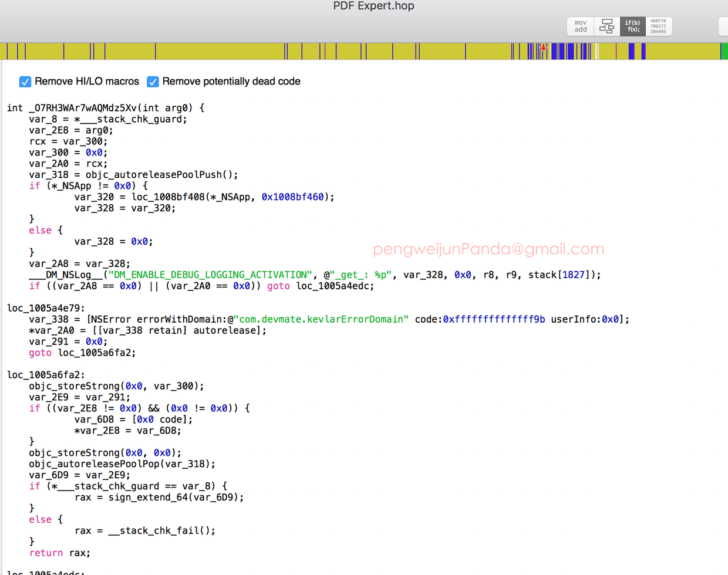This screenshot has height=575, width=728.
Task: Switch to hexadecimal view icon
Action: point(659,26)
